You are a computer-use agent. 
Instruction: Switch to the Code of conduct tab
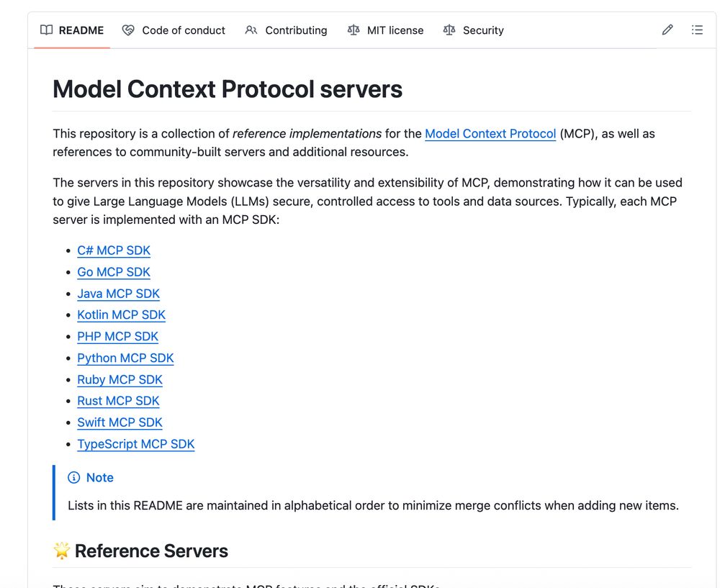pyautogui.click(x=183, y=30)
